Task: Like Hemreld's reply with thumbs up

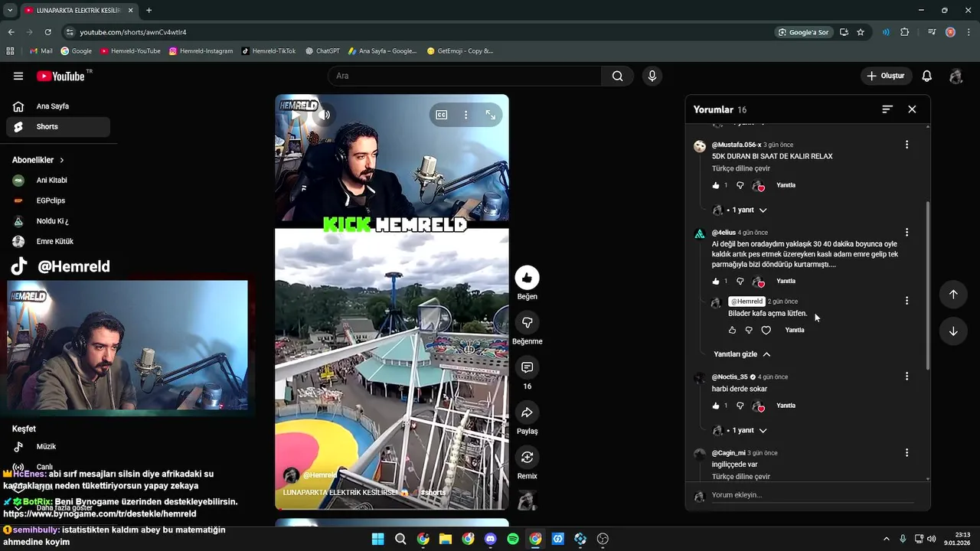Action: click(x=732, y=330)
